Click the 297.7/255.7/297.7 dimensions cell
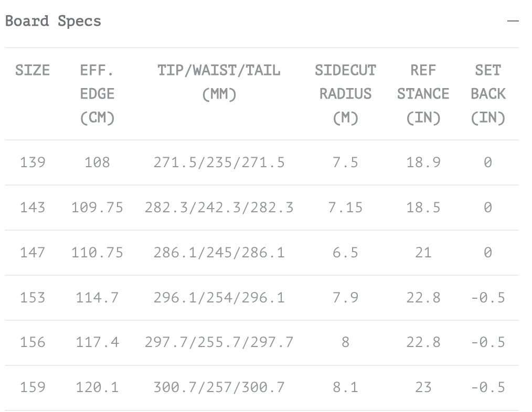The image size is (532, 412). (219, 343)
